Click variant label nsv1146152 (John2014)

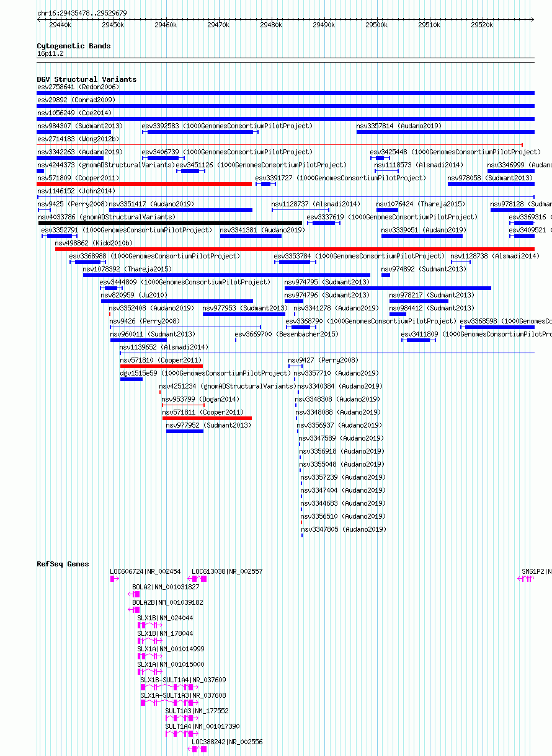(76, 191)
